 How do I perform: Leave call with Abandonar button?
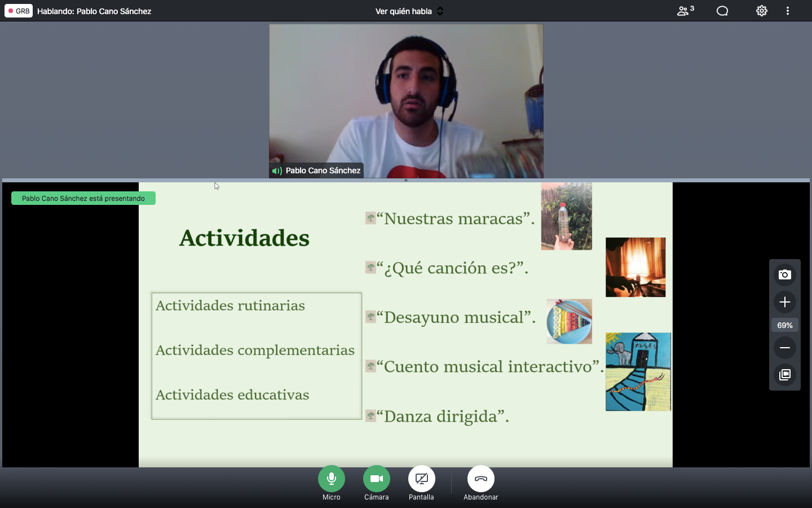click(x=481, y=479)
